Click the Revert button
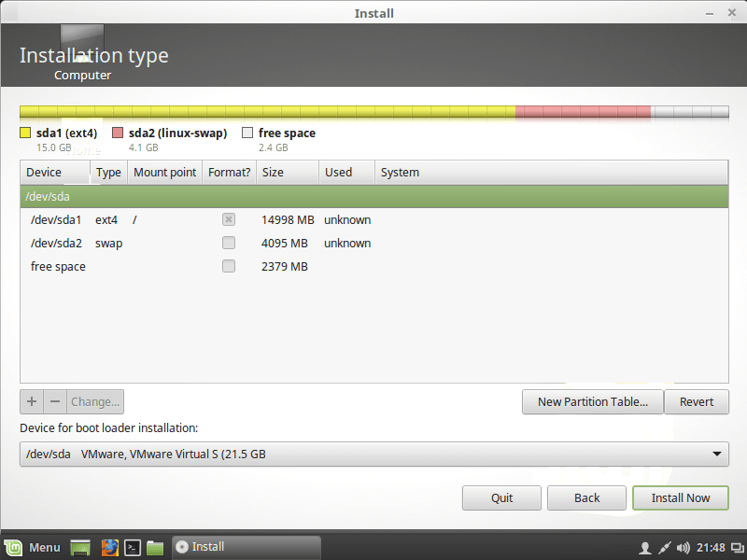 click(697, 402)
